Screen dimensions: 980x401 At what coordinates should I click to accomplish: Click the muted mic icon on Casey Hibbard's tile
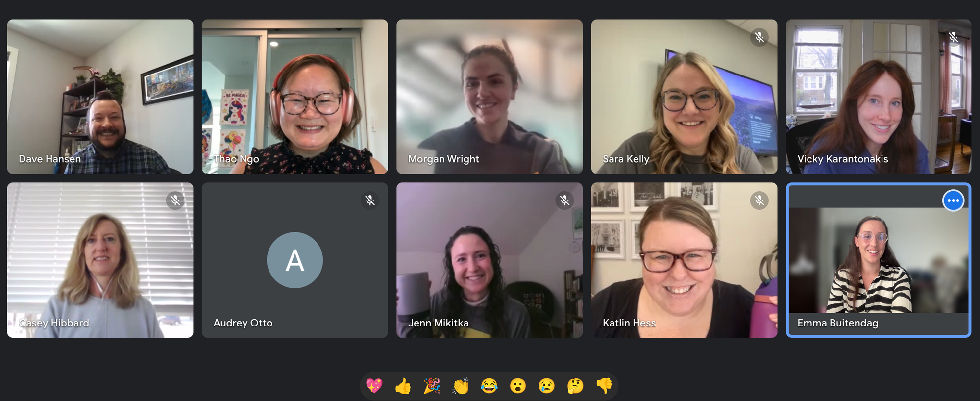175,200
